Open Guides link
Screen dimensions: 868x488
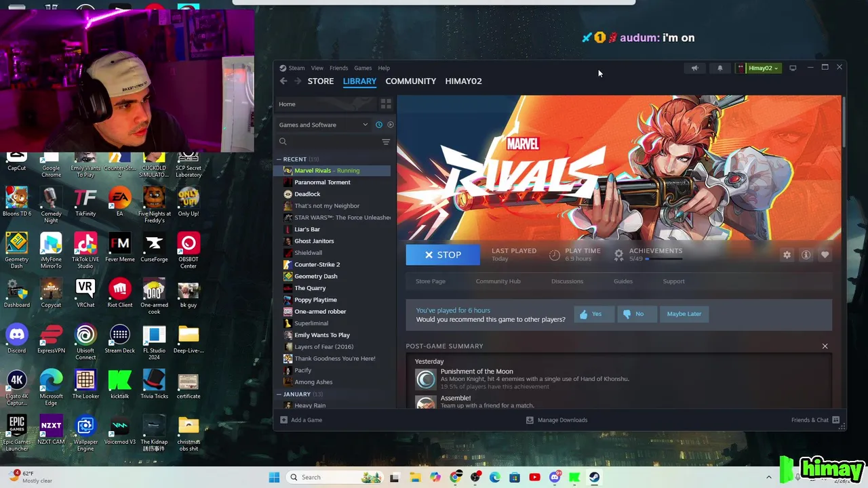pyautogui.click(x=623, y=281)
